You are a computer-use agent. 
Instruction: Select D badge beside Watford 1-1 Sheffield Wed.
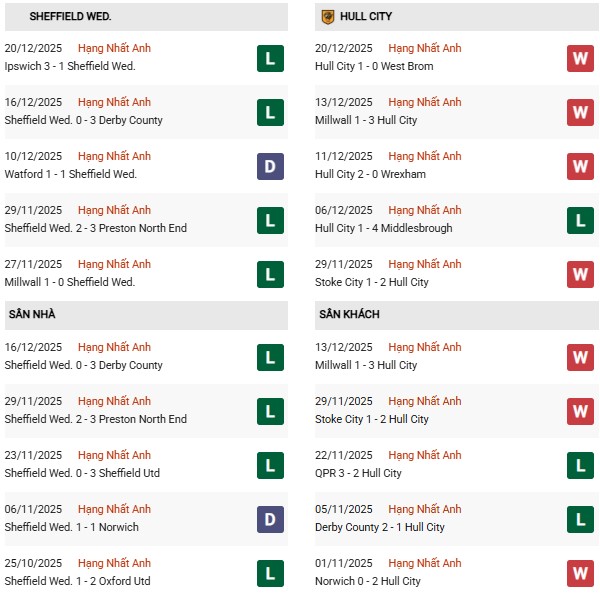(269, 166)
